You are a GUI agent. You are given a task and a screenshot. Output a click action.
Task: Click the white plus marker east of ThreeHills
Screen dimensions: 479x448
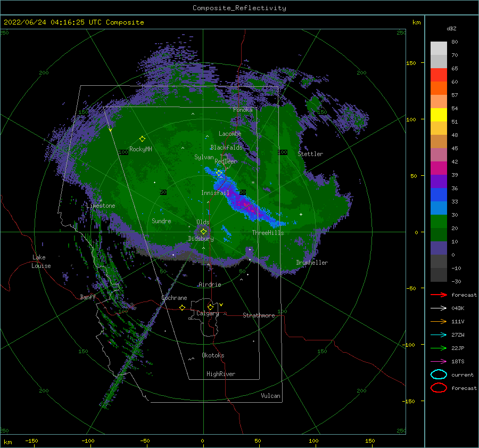[301, 214]
